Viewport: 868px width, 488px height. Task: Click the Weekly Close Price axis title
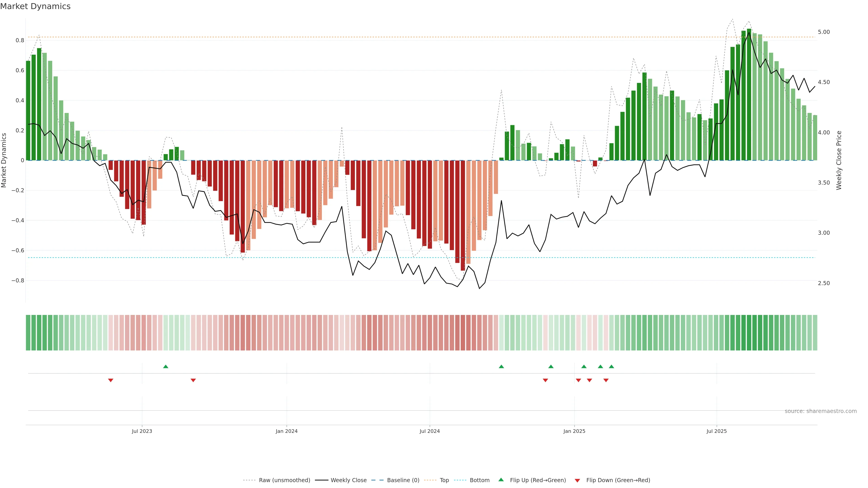click(839, 160)
